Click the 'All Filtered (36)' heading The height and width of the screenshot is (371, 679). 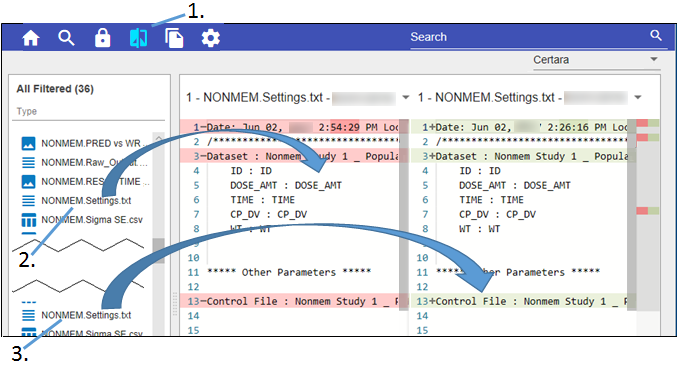(55, 89)
